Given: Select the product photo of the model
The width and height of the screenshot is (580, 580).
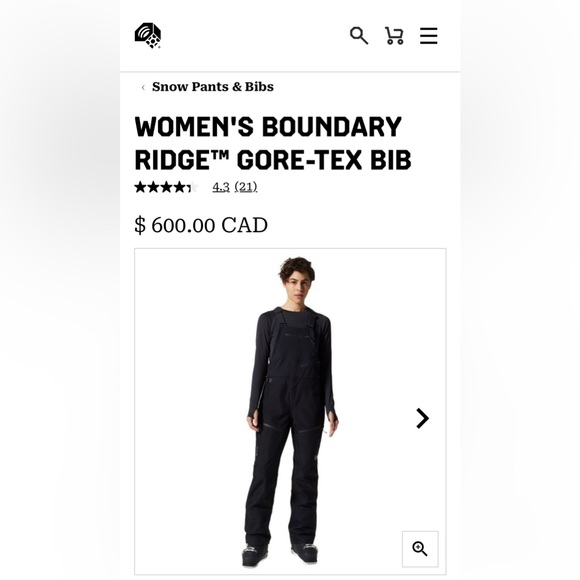Looking at the screenshot, I should coord(290,411).
